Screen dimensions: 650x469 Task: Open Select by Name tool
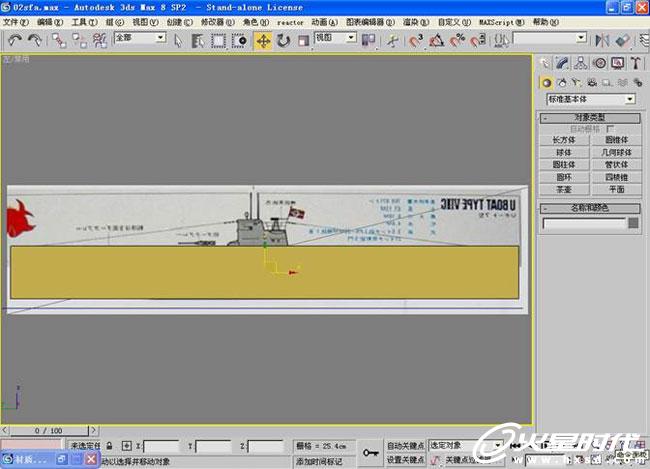[198, 41]
